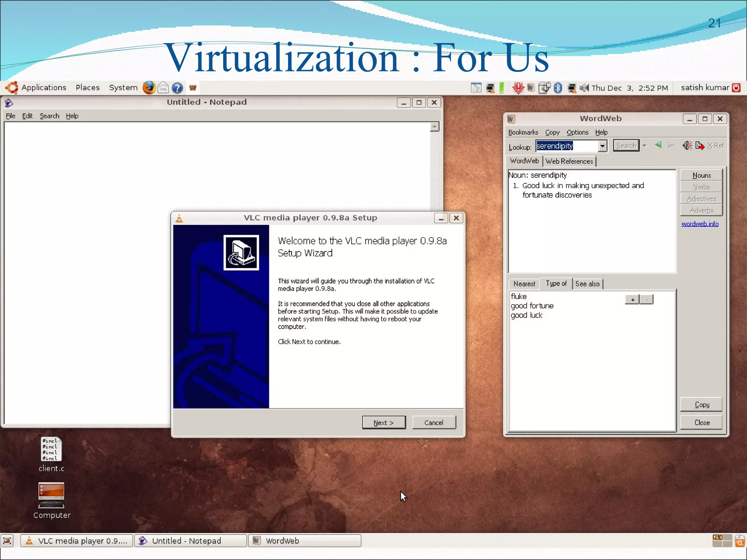Open WordWeb's Help menu
This screenshot has height=560, width=747.
[x=601, y=132]
